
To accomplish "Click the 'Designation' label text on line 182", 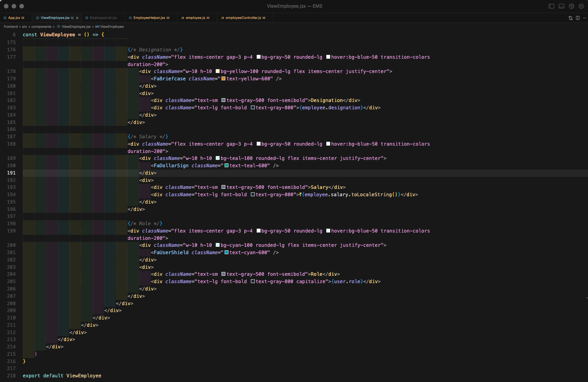I will tap(327, 100).
